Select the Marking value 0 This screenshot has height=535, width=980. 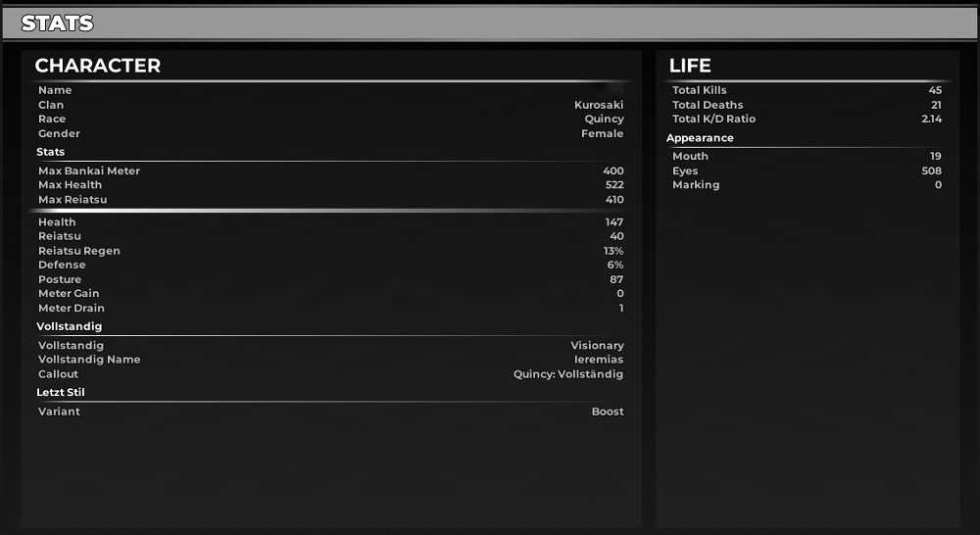938,185
